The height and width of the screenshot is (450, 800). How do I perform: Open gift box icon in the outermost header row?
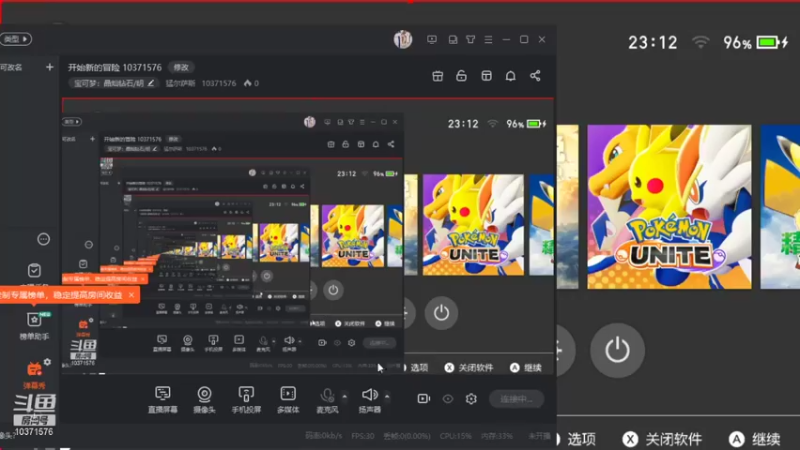point(437,76)
